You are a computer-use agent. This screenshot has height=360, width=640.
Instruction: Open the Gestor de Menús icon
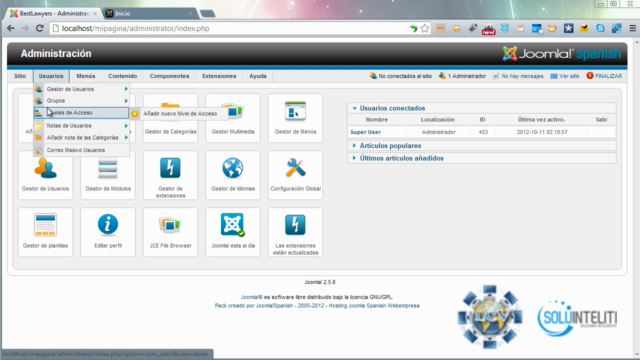coord(296,118)
